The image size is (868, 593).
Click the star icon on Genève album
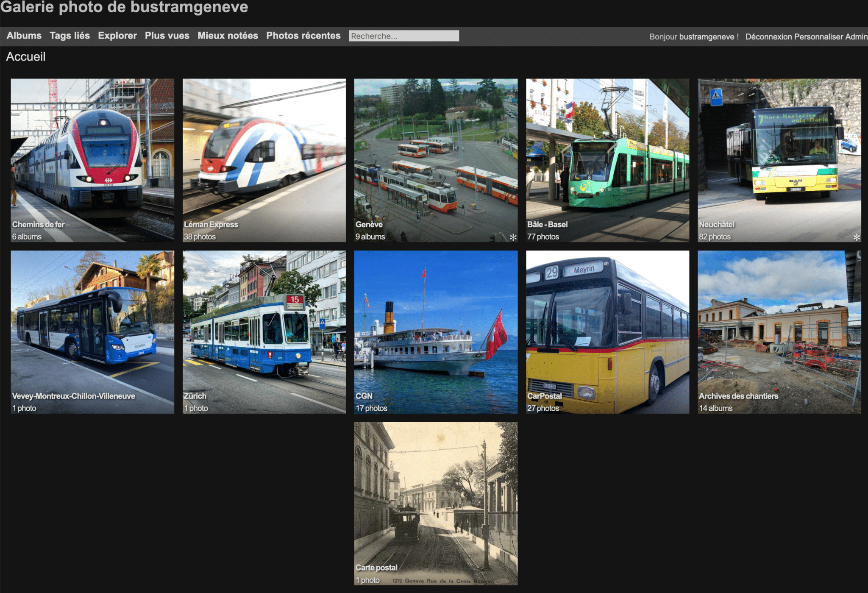513,237
